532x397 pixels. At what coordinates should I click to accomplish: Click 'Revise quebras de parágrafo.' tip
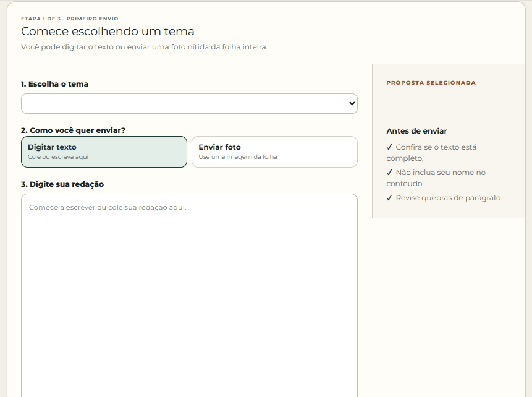coord(444,198)
